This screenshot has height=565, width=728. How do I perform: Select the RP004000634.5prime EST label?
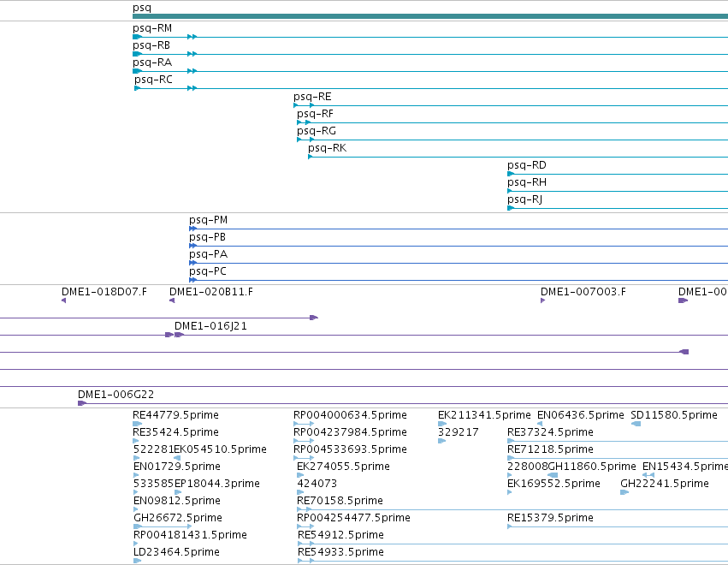(350, 415)
